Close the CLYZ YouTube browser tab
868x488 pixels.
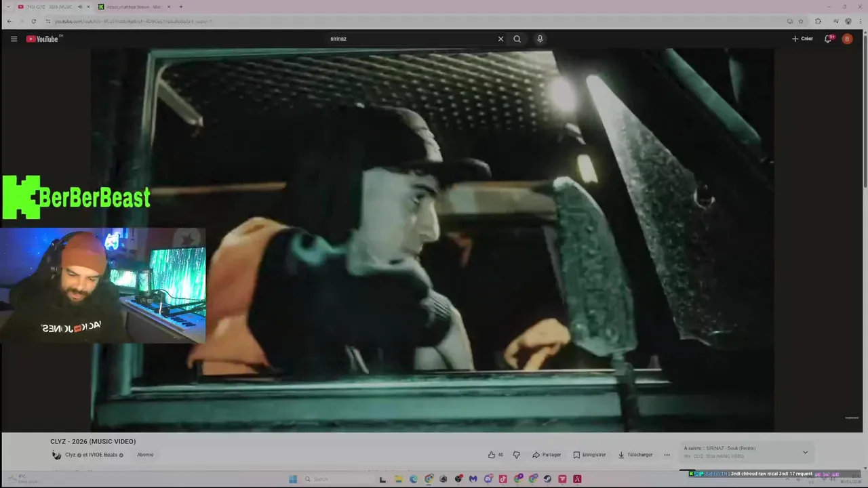coord(88,7)
